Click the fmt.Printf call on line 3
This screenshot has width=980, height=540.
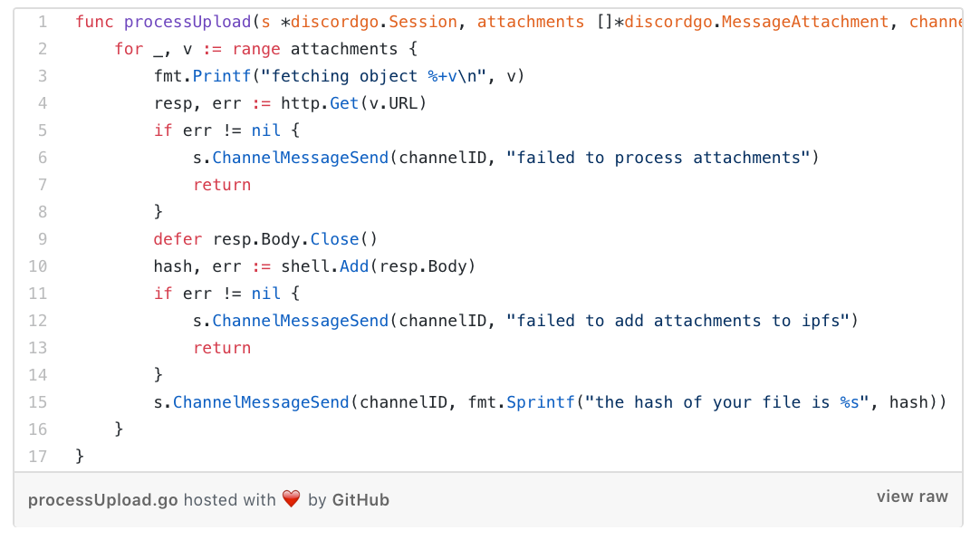point(203,76)
